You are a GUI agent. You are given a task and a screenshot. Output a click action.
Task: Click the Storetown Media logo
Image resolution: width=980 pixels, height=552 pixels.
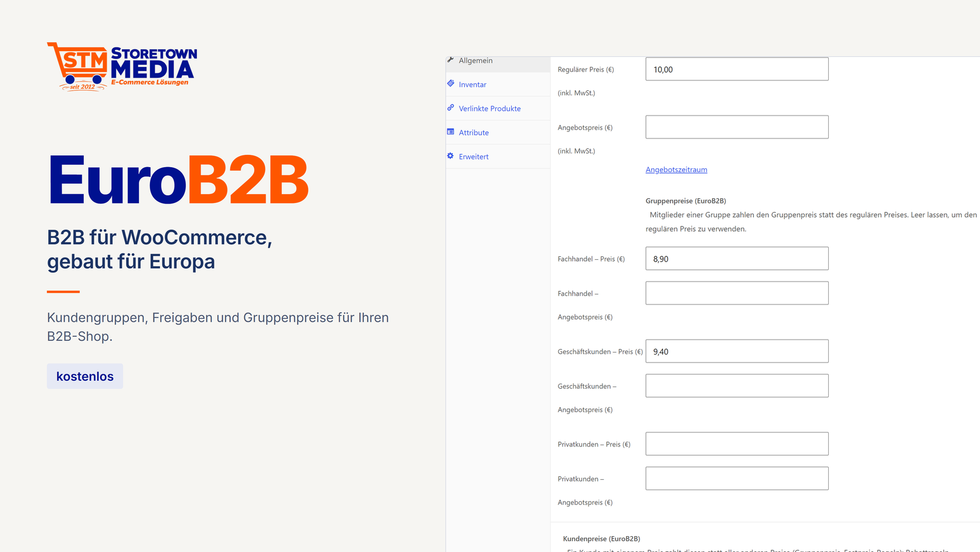coord(122,67)
